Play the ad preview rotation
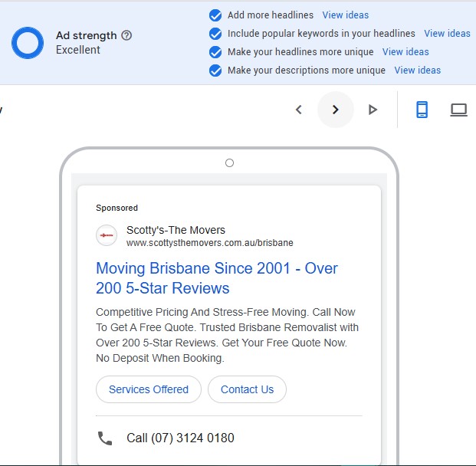This screenshot has width=476, height=466. click(x=373, y=110)
